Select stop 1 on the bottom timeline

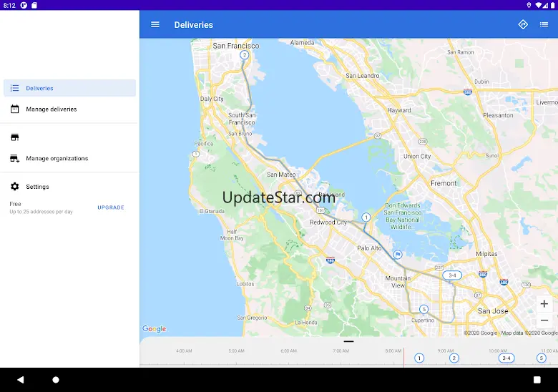419,358
